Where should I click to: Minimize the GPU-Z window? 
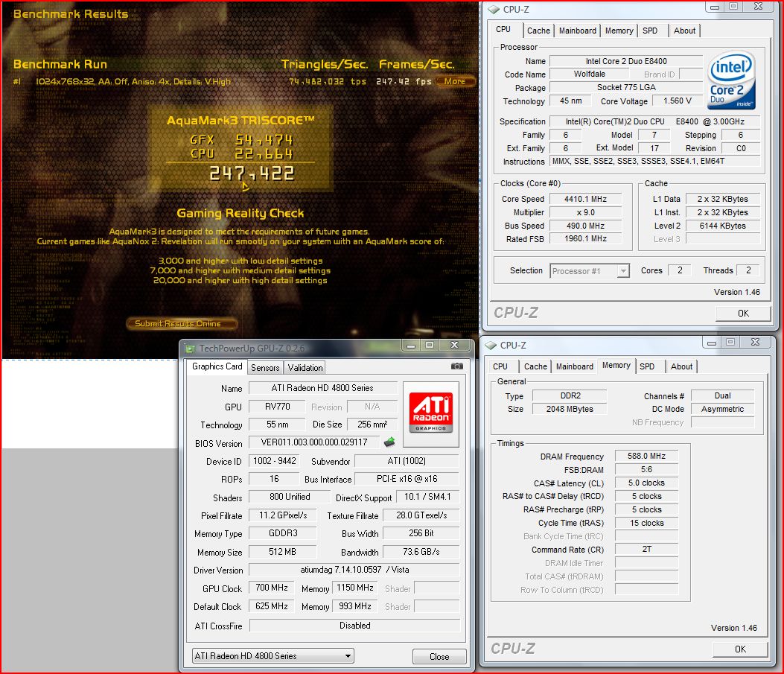coord(411,345)
